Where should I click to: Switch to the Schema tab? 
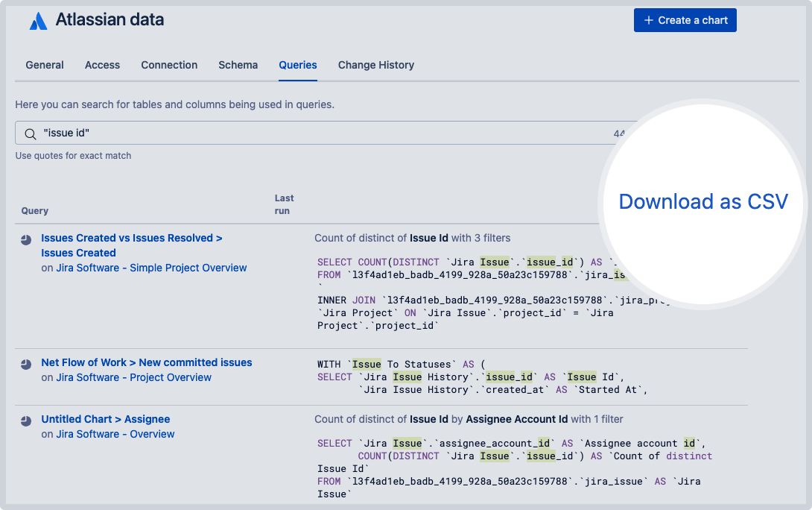(x=238, y=65)
